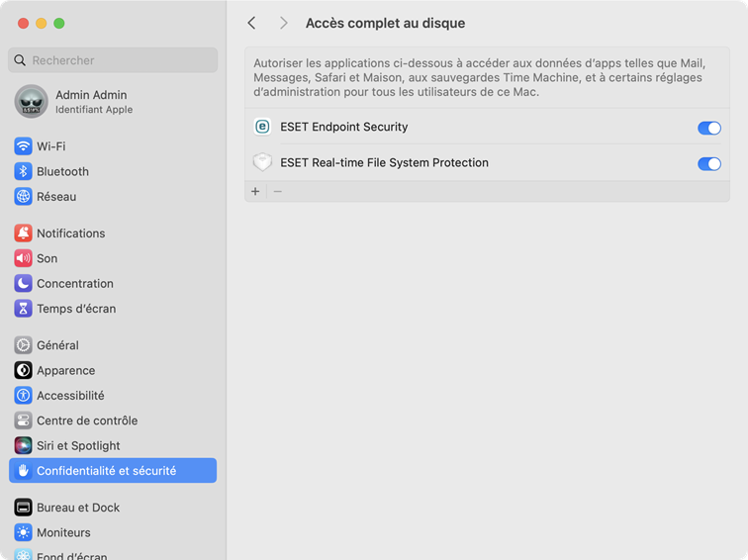This screenshot has width=748, height=560.
Task: Click the Accessibilité icon
Action: click(24, 396)
